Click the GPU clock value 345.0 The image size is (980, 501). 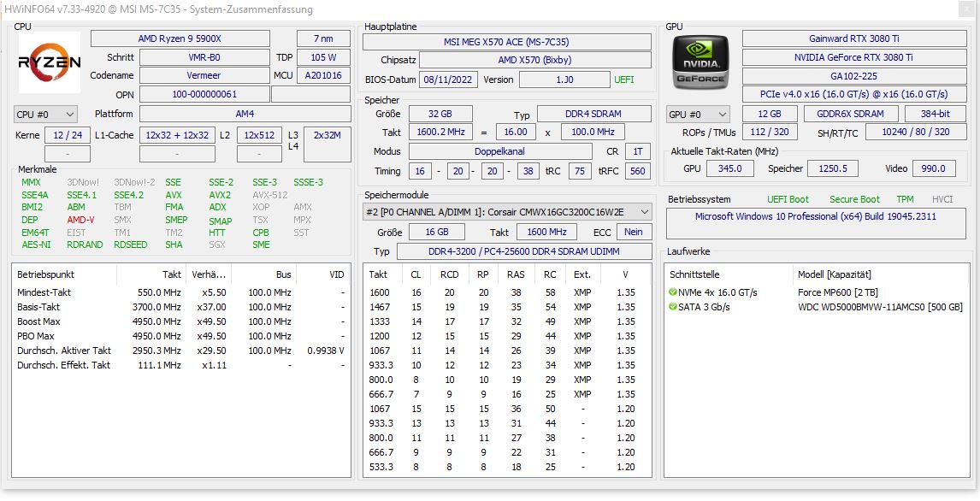730,168
